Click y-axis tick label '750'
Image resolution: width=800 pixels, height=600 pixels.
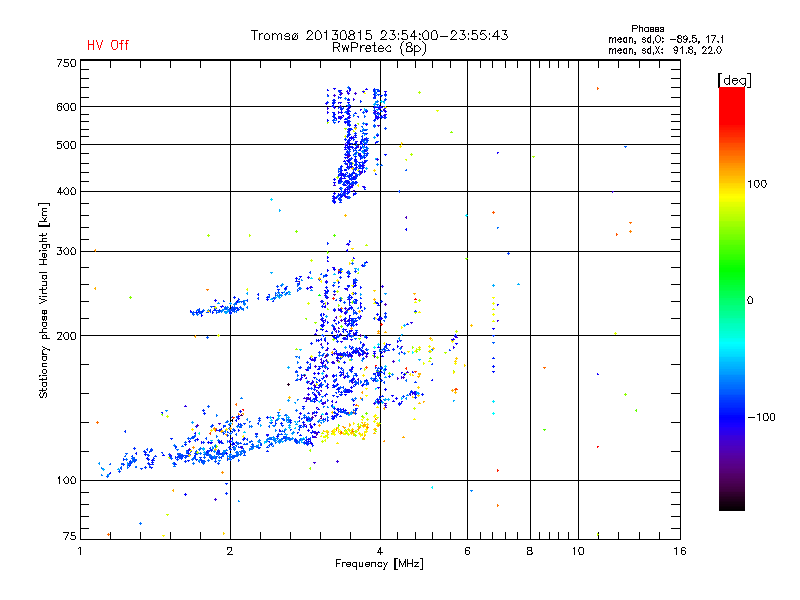pyautogui.click(x=66, y=63)
